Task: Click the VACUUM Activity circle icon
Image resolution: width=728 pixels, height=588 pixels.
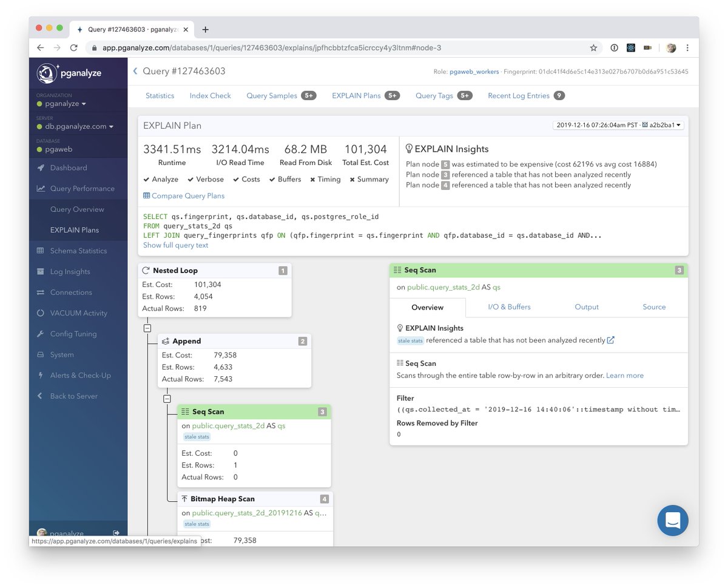Action: tap(41, 313)
